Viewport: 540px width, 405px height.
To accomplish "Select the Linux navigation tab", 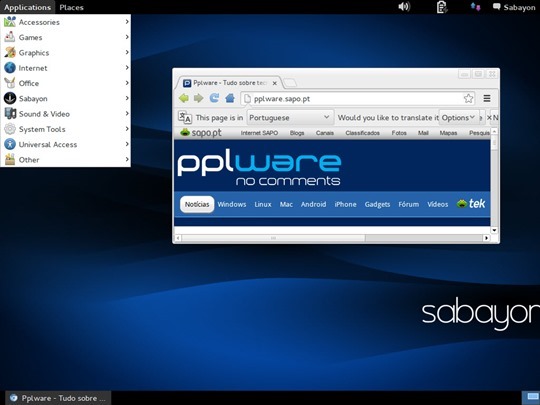I will pos(263,205).
